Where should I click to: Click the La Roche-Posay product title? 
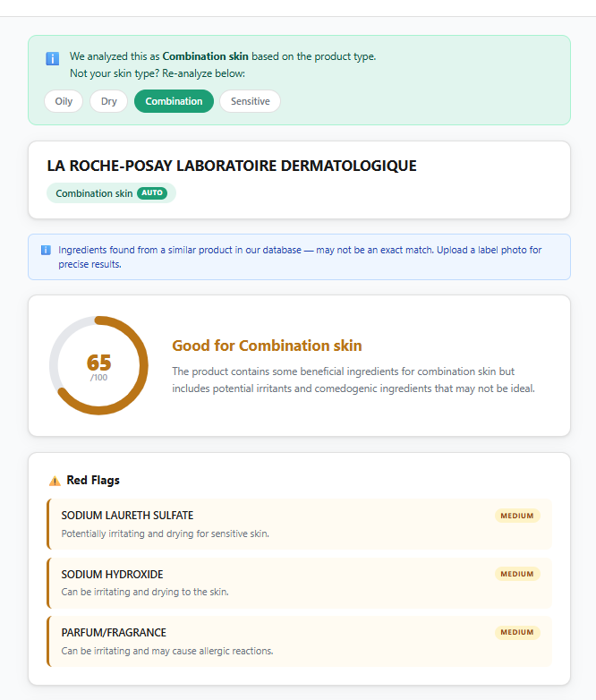coord(232,166)
